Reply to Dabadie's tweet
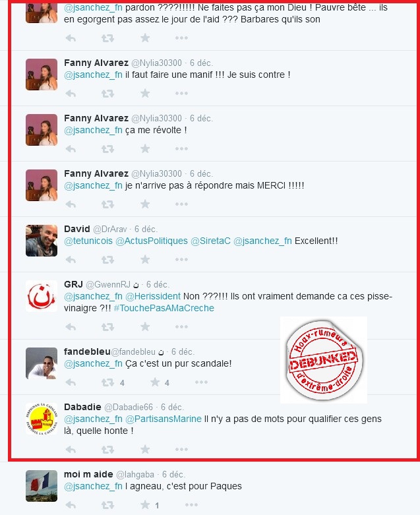This screenshot has height=515, width=420. click(71, 449)
